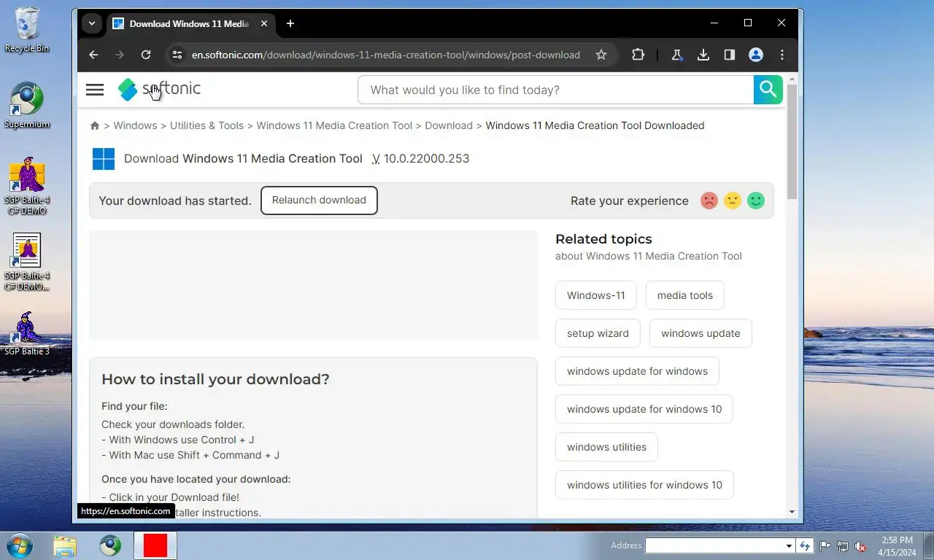The width and height of the screenshot is (934, 560).
Task: Click the browser URL address bar
Action: [385, 55]
